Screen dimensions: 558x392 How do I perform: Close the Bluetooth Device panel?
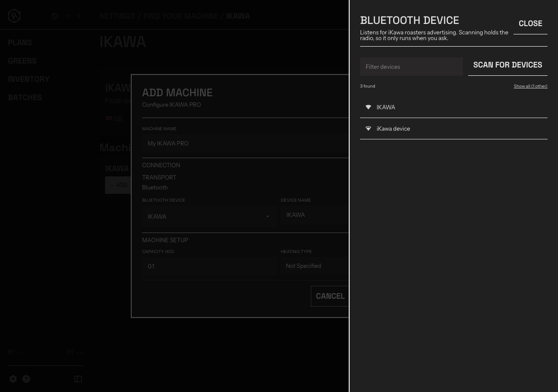tap(531, 24)
